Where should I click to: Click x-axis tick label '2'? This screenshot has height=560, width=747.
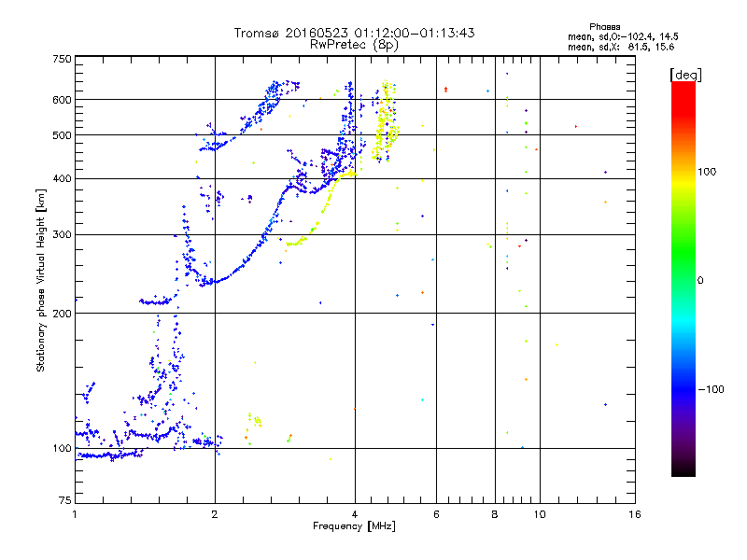click(215, 514)
